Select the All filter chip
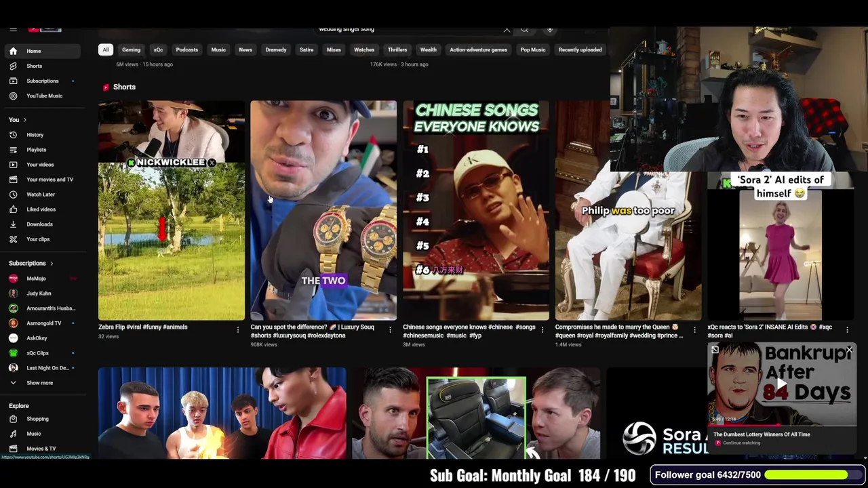The width and height of the screenshot is (868, 488). pos(106,49)
